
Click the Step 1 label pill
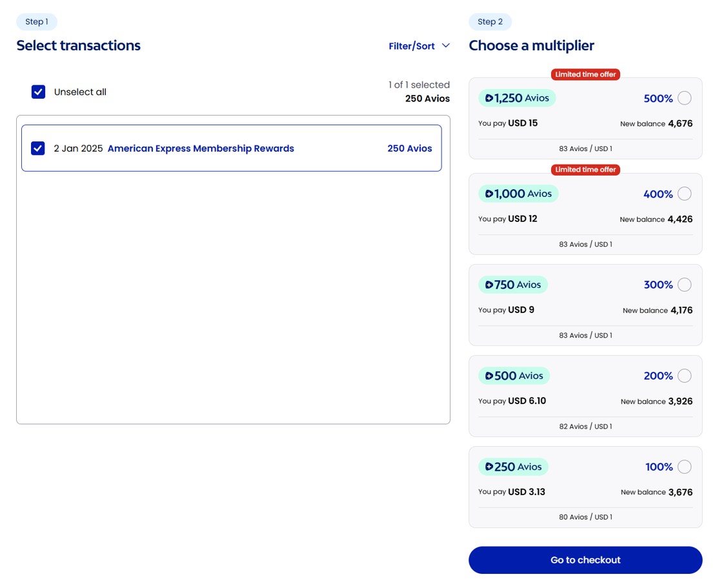pos(37,22)
